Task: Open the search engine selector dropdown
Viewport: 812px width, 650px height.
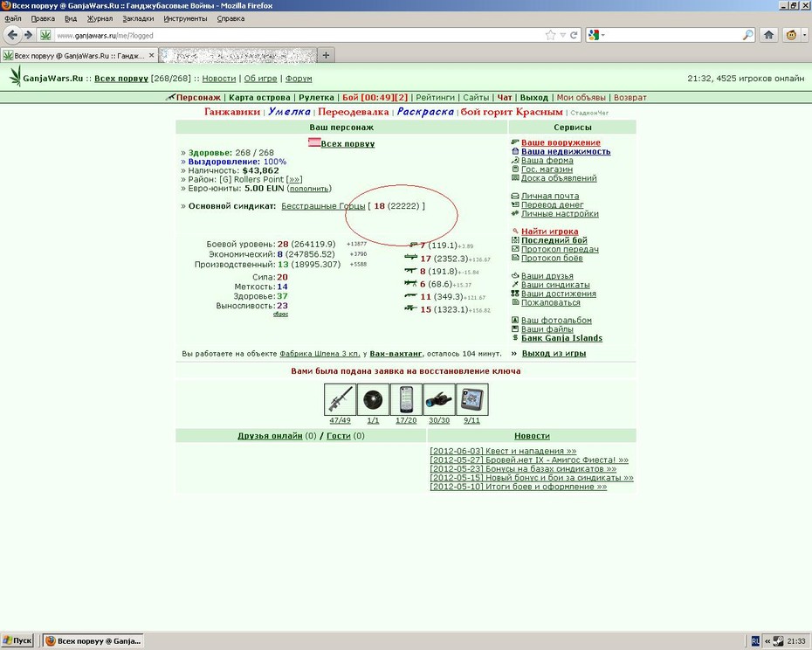Action: (596, 35)
